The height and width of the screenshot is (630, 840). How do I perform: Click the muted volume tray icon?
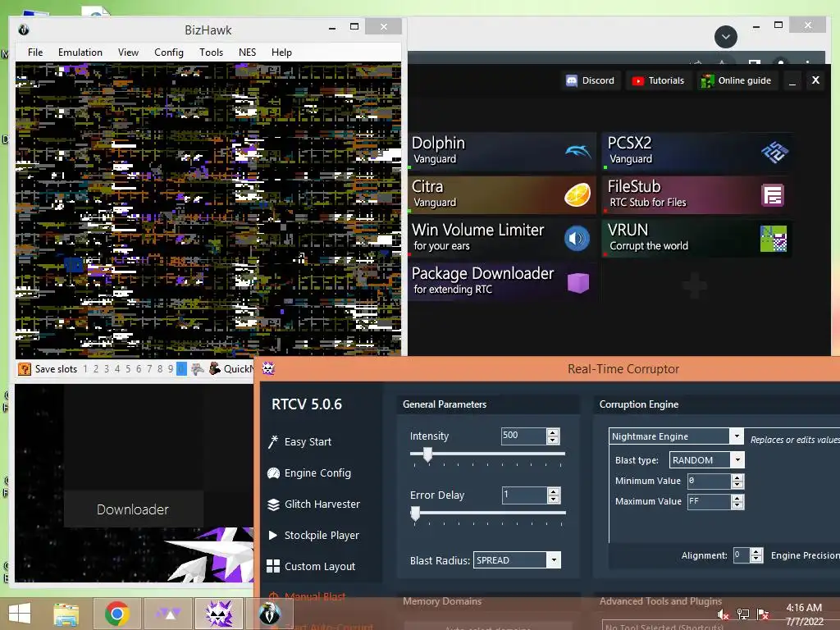724,614
